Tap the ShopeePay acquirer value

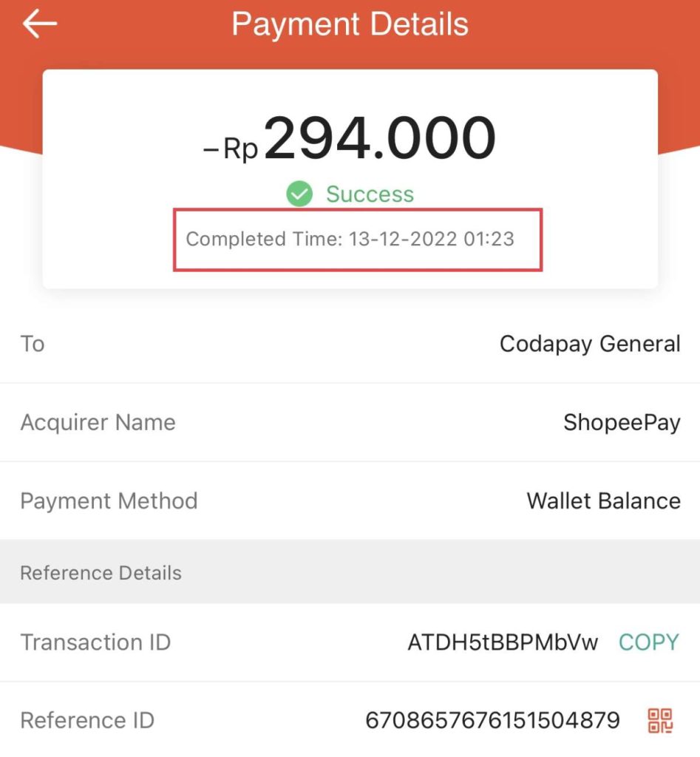(622, 422)
